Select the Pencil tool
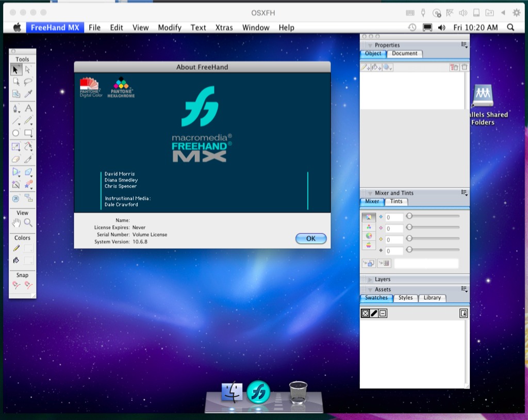This screenshot has width=528, height=420. pos(28,121)
